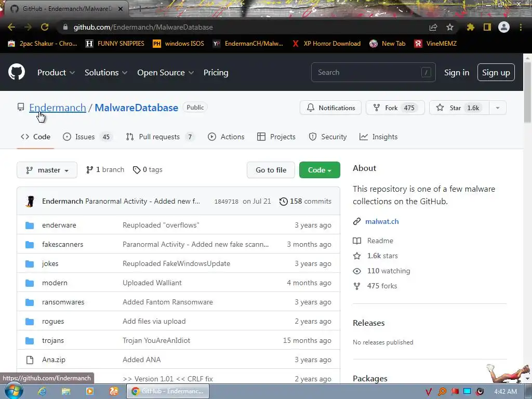
Task: Click the Sign in link
Action: (x=457, y=73)
